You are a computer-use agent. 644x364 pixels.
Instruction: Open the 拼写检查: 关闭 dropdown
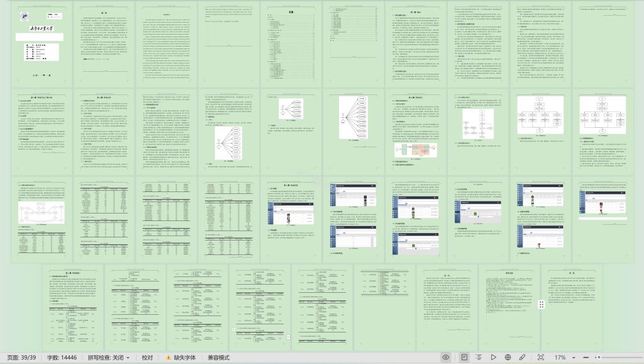(108, 358)
